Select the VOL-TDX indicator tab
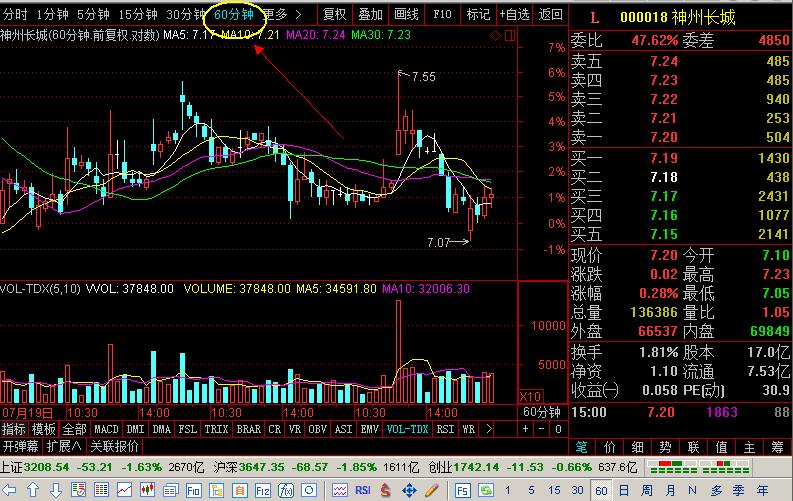Screen dimensions: 793x501 tap(408, 429)
